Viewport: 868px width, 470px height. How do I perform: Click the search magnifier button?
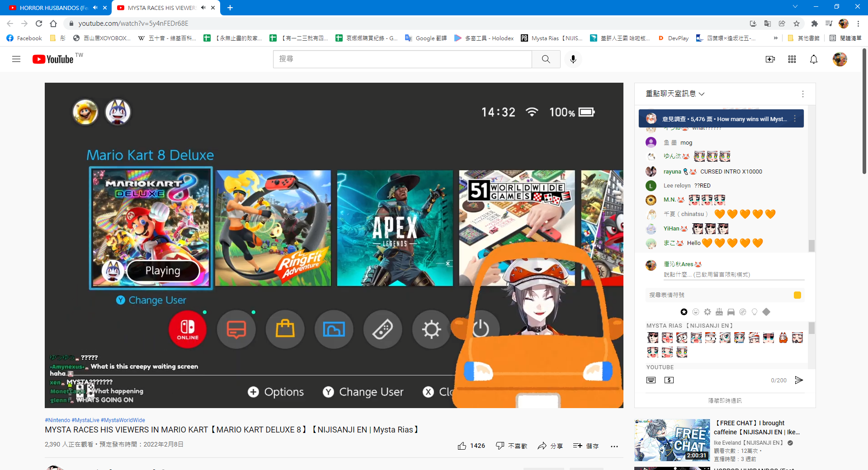pos(546,59)
